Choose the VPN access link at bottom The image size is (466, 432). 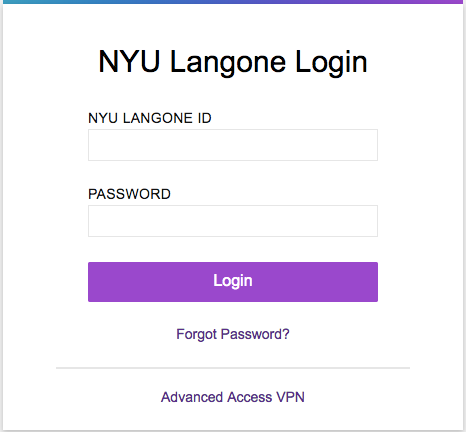(x=233, y=397)
